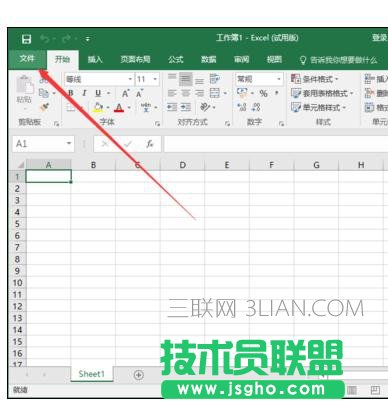Switch to 插入 Insert tab

[95, 59]
